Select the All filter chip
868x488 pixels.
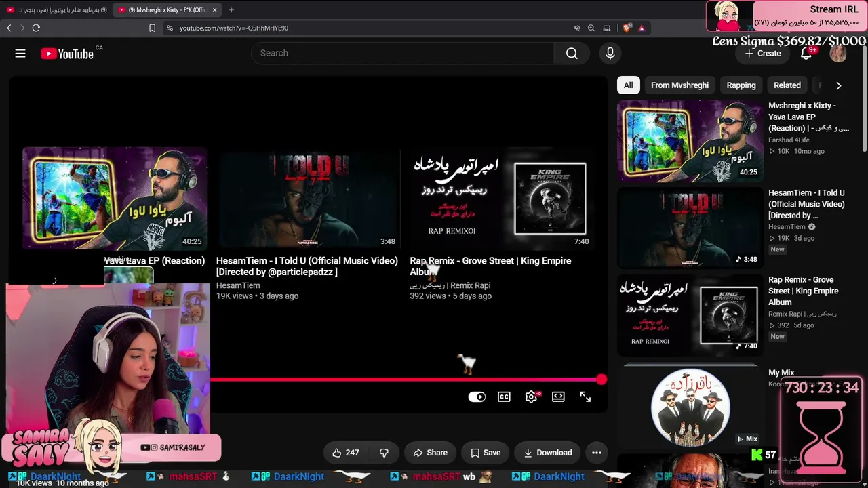point(629,85)
